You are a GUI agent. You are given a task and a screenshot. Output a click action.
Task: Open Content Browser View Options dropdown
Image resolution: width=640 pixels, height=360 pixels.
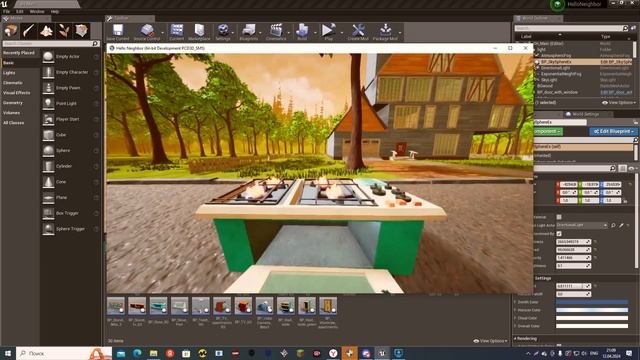click(490, 341)
